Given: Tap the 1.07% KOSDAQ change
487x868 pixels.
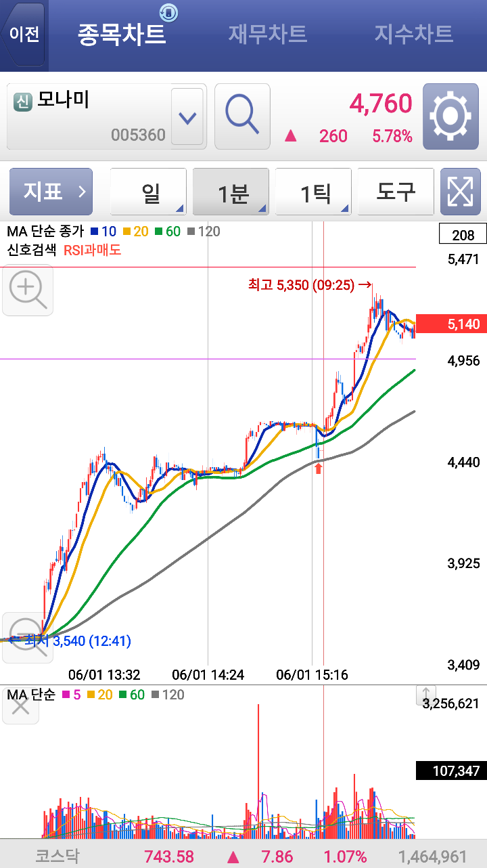Looking at the screenshot, I should pos(345,856).
